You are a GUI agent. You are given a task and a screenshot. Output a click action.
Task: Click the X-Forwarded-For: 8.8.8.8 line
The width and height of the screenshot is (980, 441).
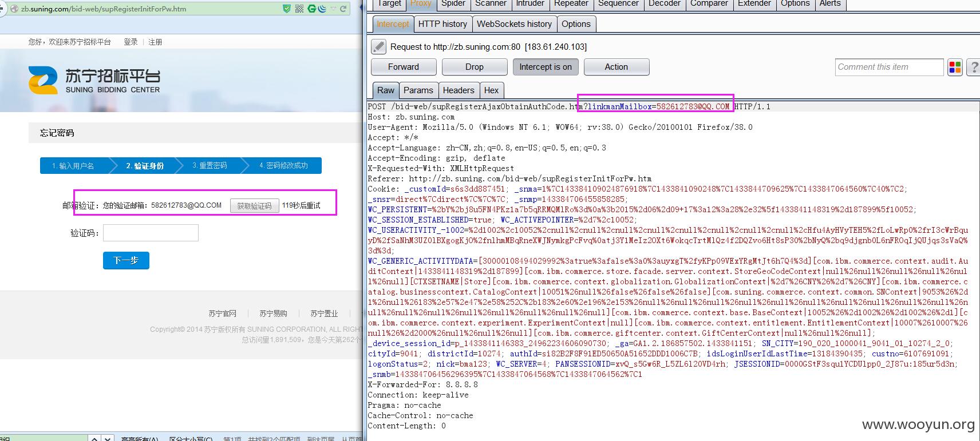coord(422,384)
